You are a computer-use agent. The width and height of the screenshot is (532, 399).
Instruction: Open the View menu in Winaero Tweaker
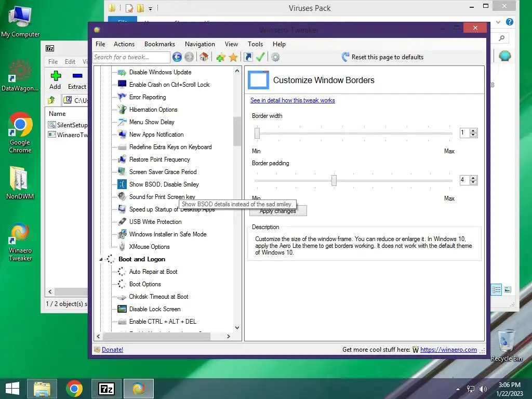tap(231, 44)
